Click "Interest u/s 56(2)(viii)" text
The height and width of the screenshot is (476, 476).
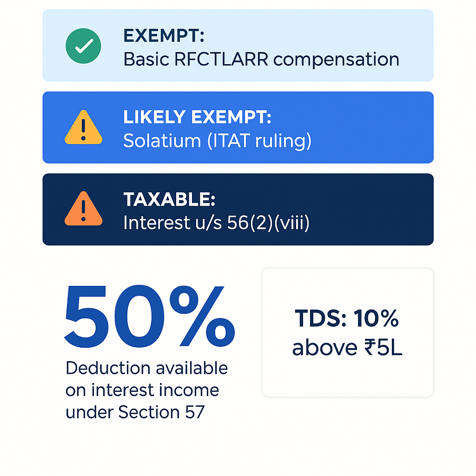(x=216, y=223)
